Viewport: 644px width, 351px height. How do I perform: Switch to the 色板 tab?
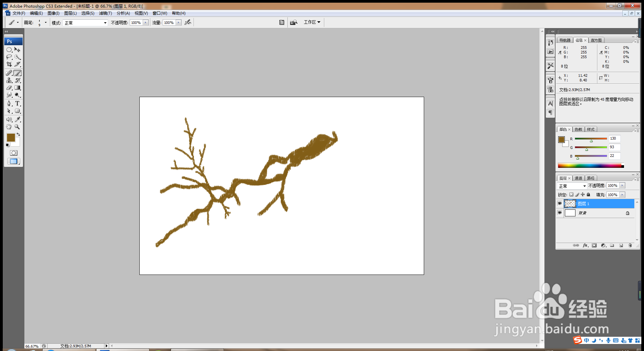[578, 129]
